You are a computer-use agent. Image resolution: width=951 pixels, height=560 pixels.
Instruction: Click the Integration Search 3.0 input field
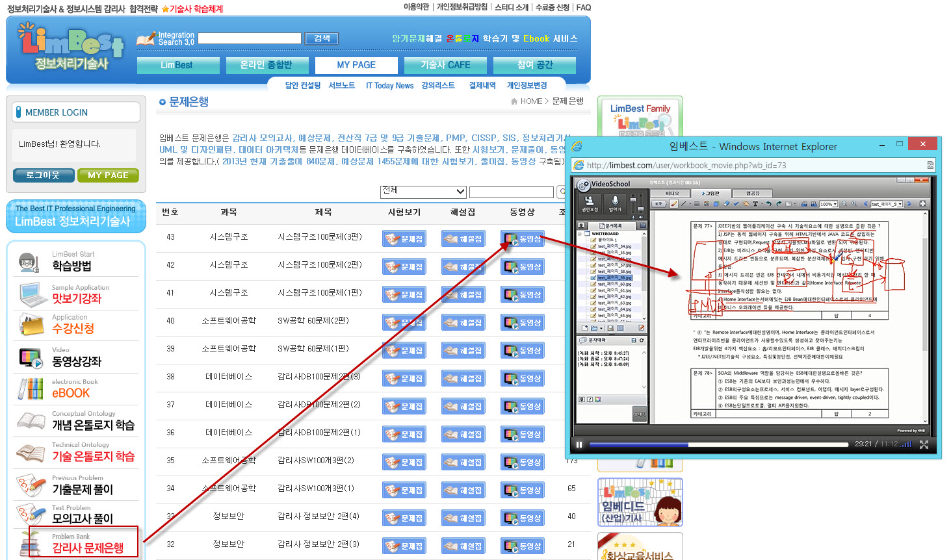pos(250,38)
